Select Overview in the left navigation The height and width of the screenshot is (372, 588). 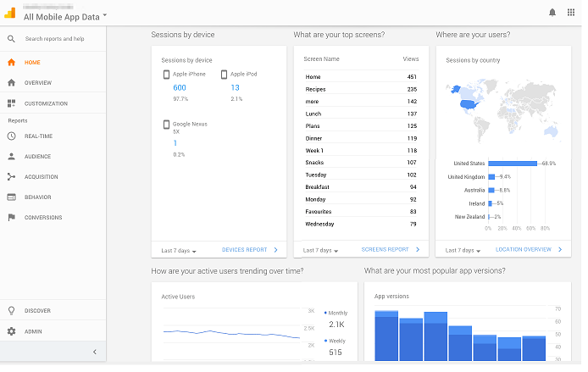pyautogui.click(x=38, y=83)
